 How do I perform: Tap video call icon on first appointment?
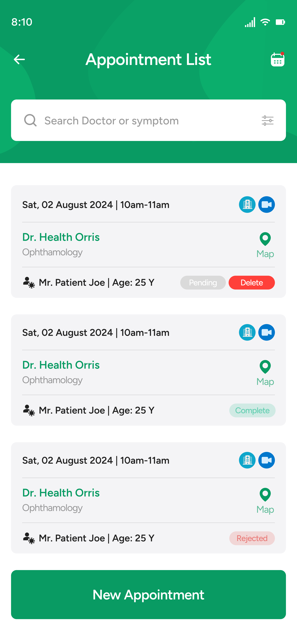point(266,205)
